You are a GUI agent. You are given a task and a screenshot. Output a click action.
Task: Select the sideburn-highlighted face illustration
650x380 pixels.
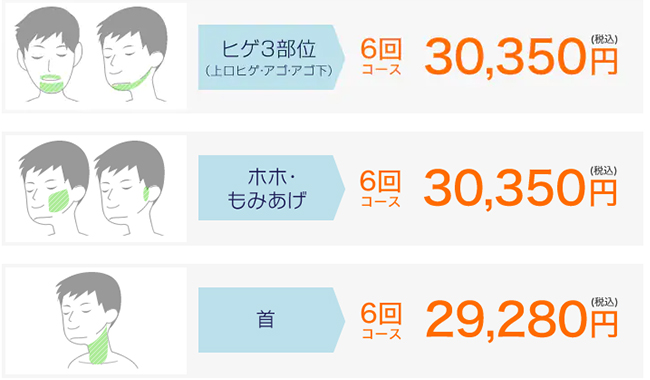pos(129,188)
